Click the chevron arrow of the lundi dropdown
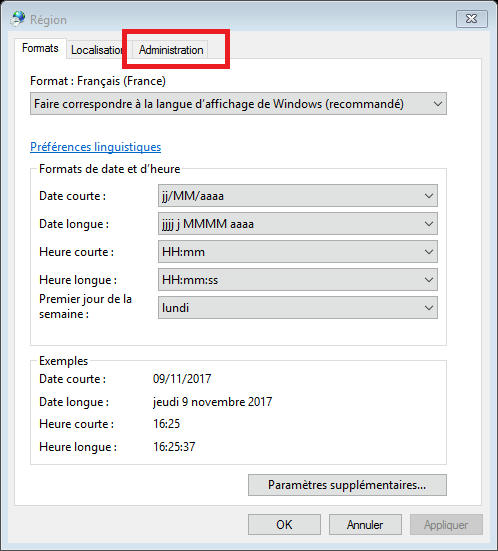The width and height of the screenshot is (498, 551). [428, 308]
